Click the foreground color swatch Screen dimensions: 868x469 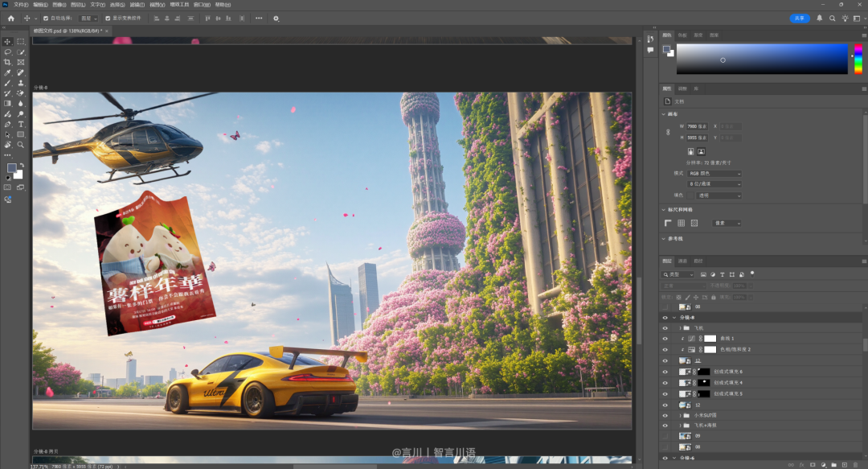point(10,166)
